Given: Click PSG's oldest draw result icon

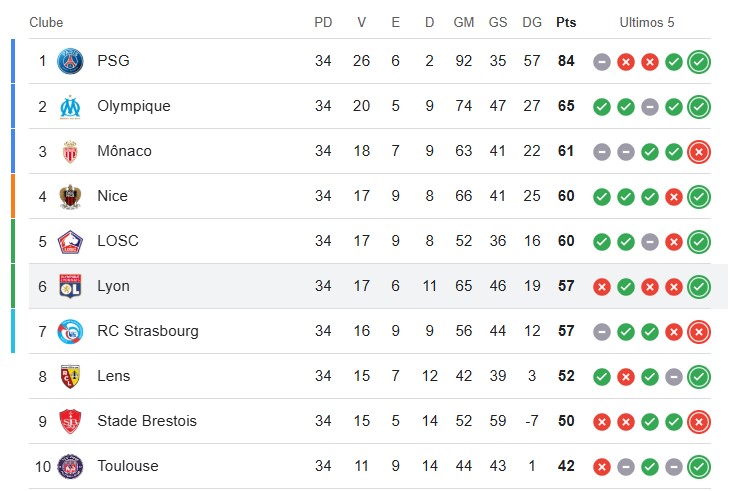Looking at the screenshot, I should 602,62.
